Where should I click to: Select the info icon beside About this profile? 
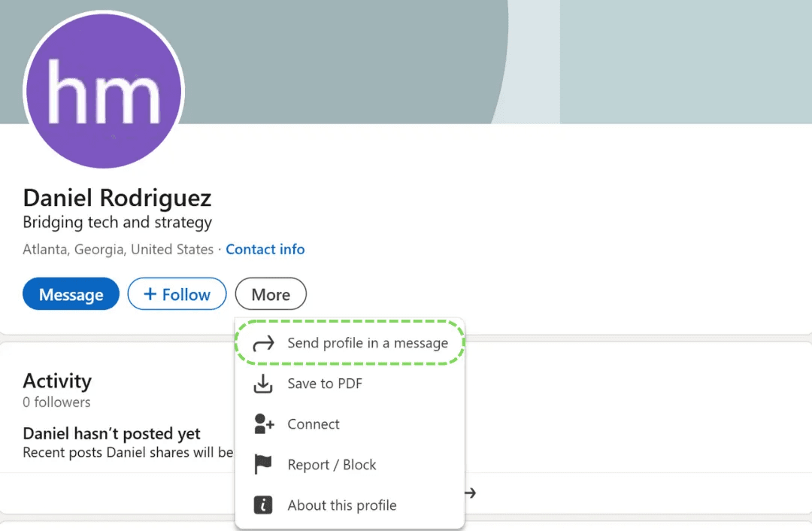point(263,505)
